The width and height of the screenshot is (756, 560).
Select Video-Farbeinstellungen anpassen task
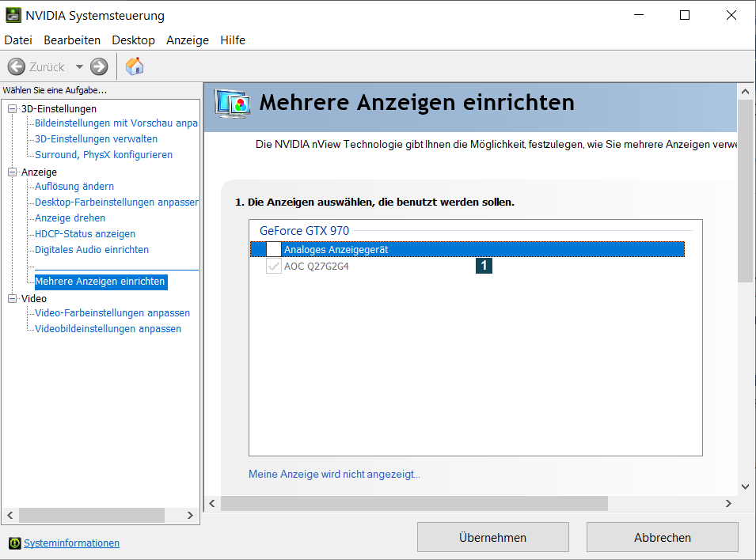[112, 313]
